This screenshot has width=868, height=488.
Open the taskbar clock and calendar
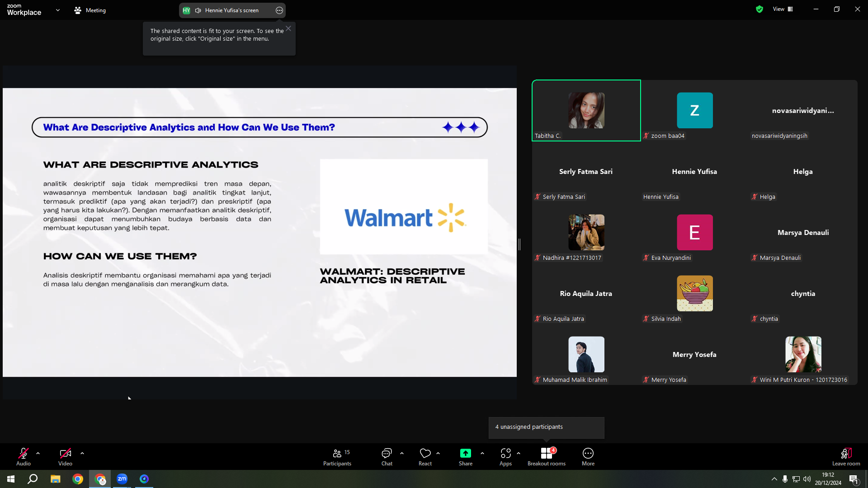[828, 479]
